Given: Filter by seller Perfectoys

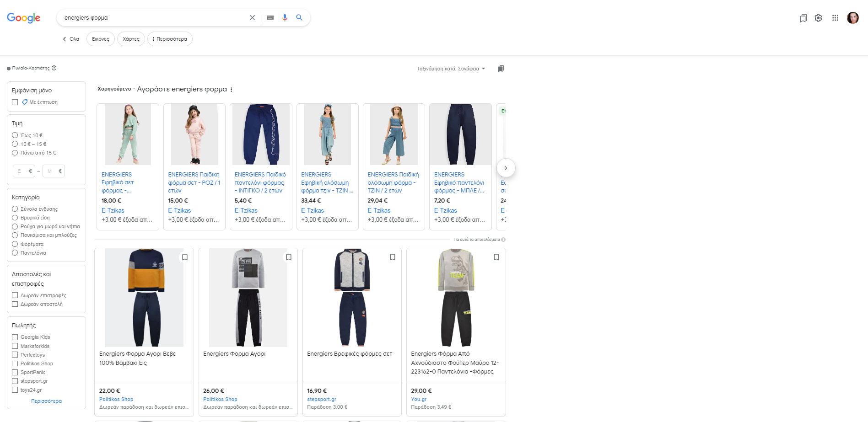Looking at the screenshot, I should tap(15, 355).
